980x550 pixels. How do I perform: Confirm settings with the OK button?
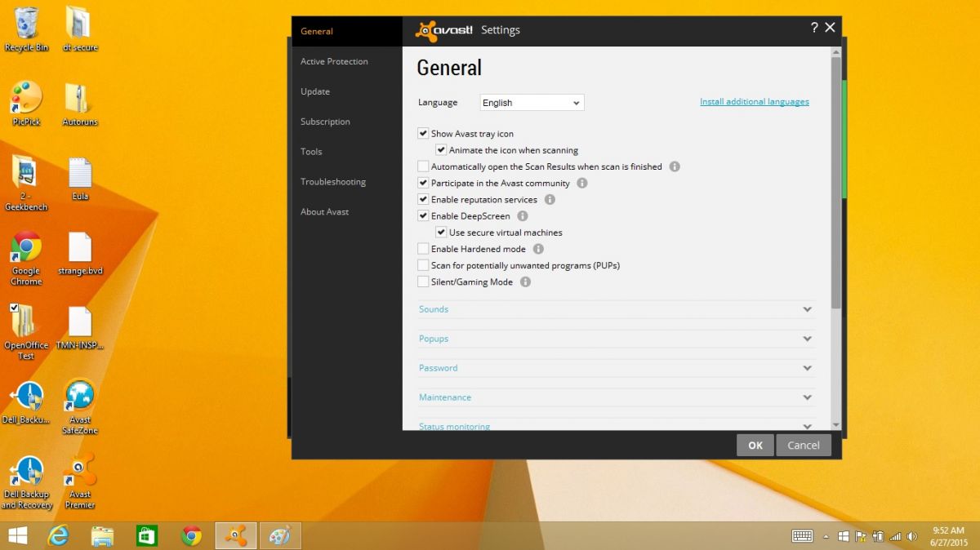755,445
